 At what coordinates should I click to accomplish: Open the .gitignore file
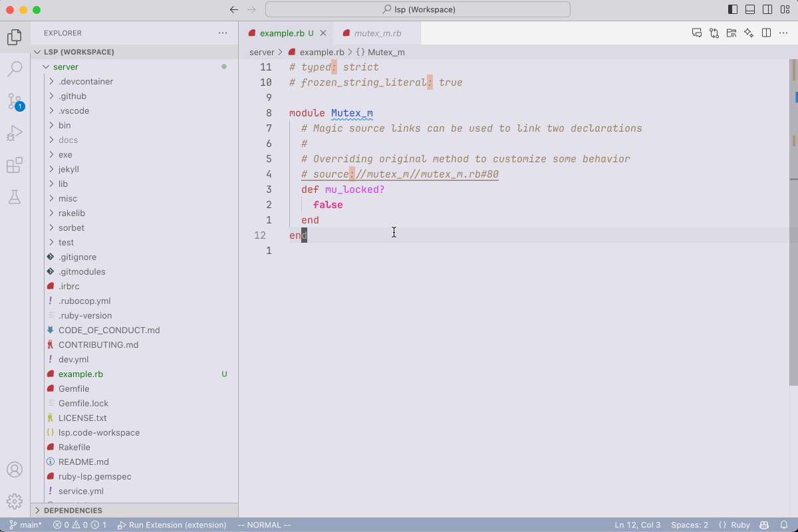(x=134, y=257)
